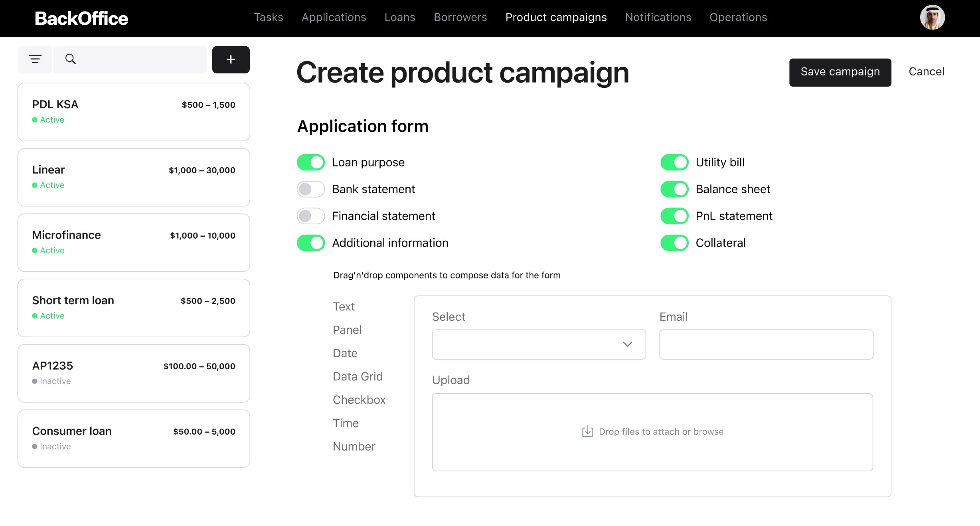Click the Data Grid component option
This screenshot has height=526, width=980.
(358, 376)
